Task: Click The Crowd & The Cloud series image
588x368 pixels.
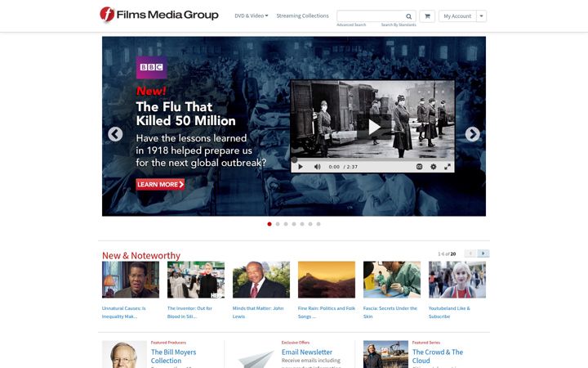Action: click(385, 354)
